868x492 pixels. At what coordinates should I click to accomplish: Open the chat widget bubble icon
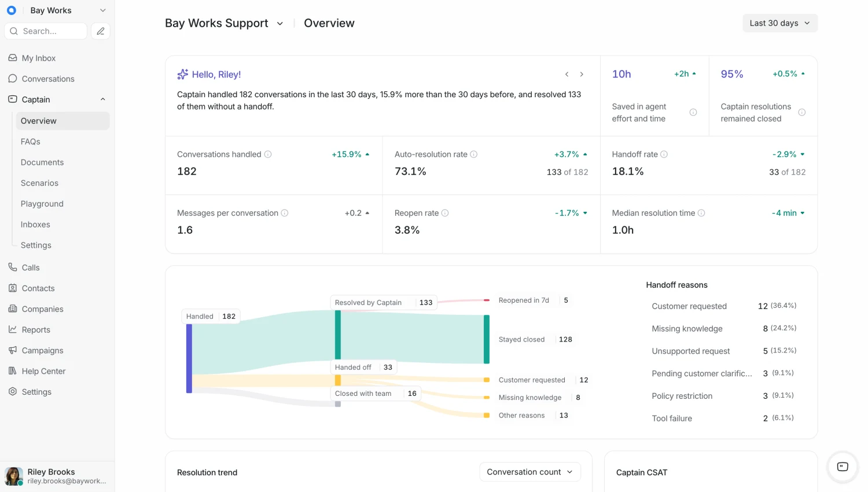coord(843,467)
